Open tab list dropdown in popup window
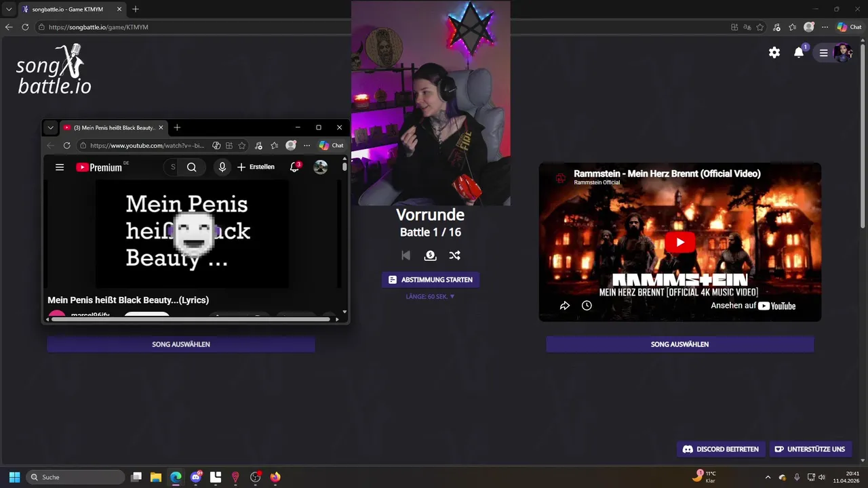This screenshot has width=868, height=488. (50, 127)
